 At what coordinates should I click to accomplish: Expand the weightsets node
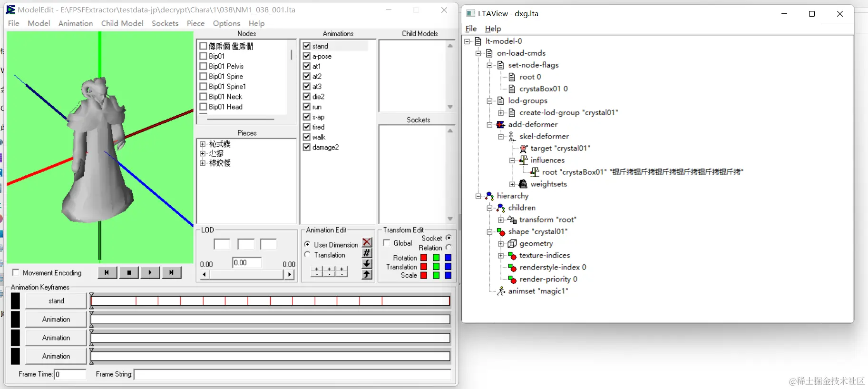[x=512, y=184]
